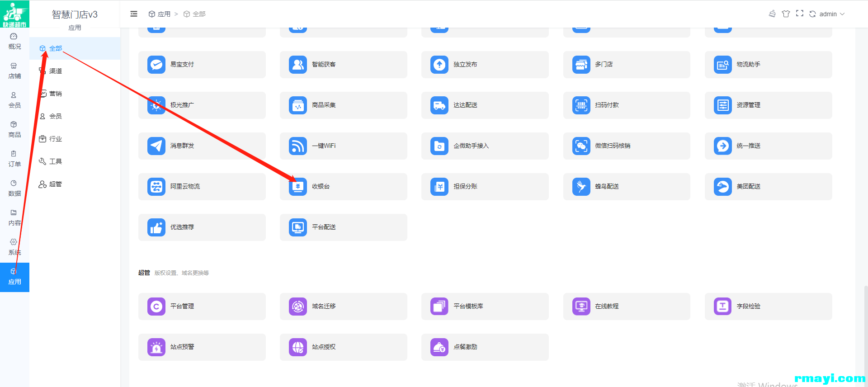The width and height of the screenshot is (868, 387).
Task: Open the 扫码付款 barcode icon
Action: [581, 105]
